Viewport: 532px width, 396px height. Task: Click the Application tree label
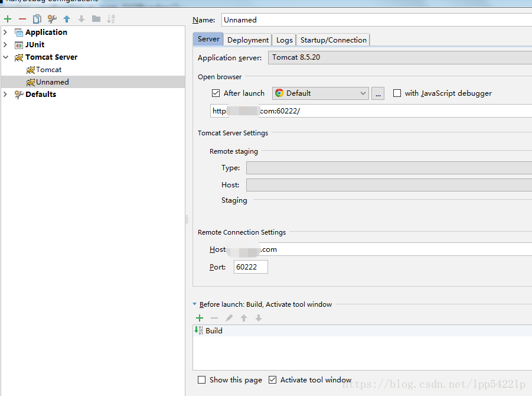tap(46, 33)
